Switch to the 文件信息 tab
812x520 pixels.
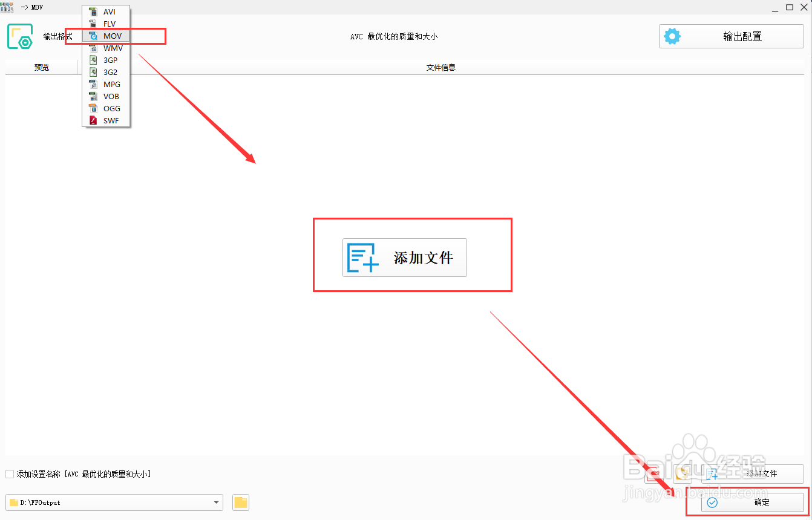pos(441,67)
